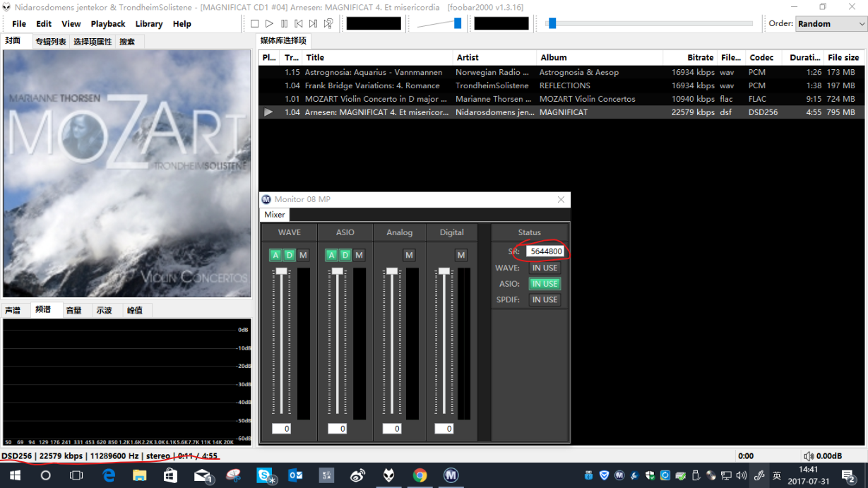
Task: Toggle the ASIO channel D button
Action: [345, 255]
